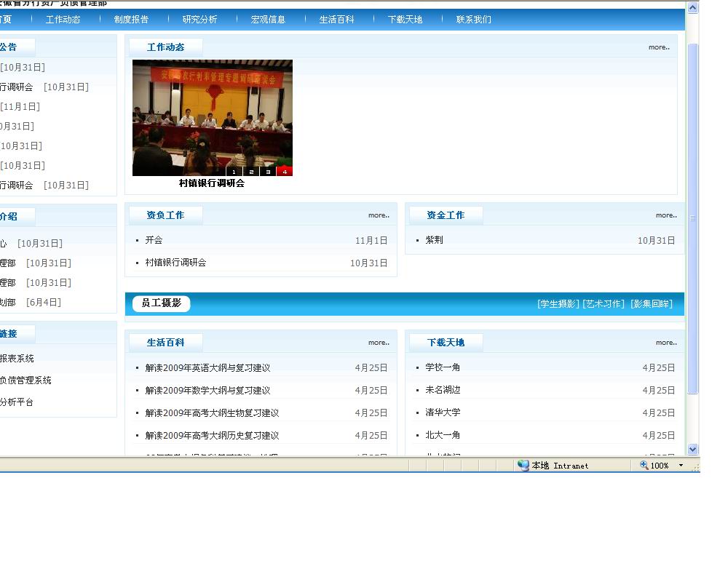
Task: Click the Intranet zone globe icon
Action: point(523,466)
